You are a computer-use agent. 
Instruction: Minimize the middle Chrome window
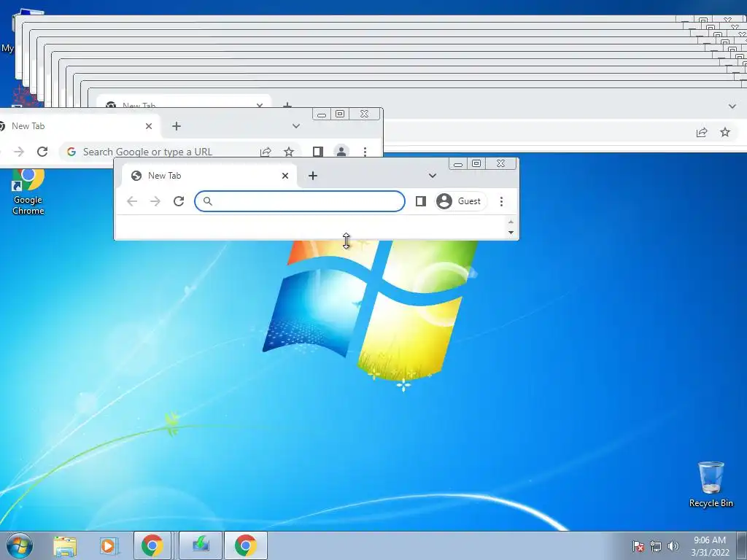[x=322, y=114]
